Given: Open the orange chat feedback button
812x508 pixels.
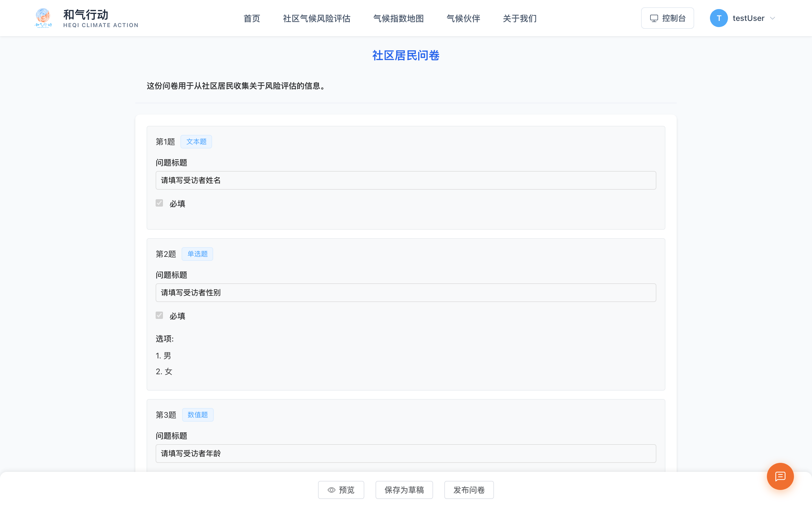Looking at the screenshot, I should pos(780,476).
